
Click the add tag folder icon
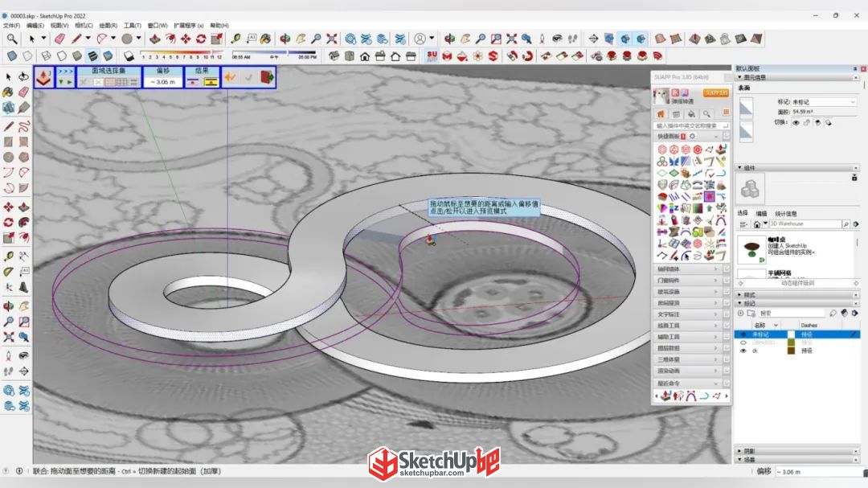click(751, 313)
